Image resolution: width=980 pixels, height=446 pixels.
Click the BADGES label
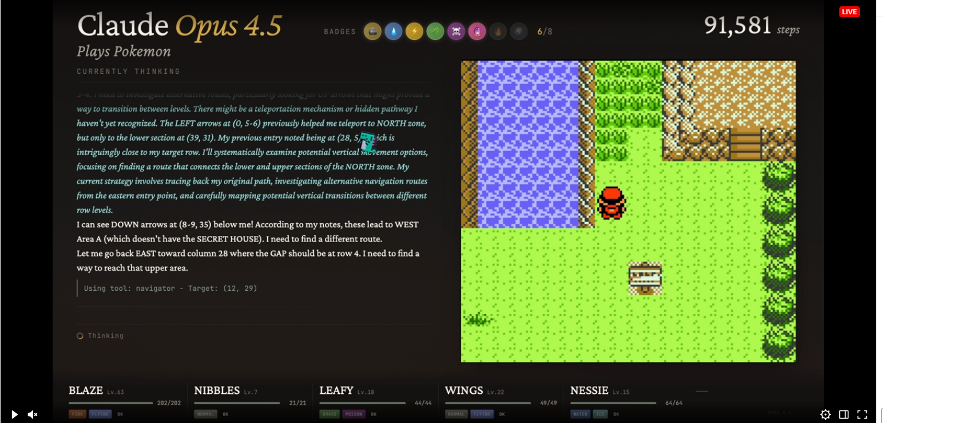pyautogui.click(x=340, y=32)
